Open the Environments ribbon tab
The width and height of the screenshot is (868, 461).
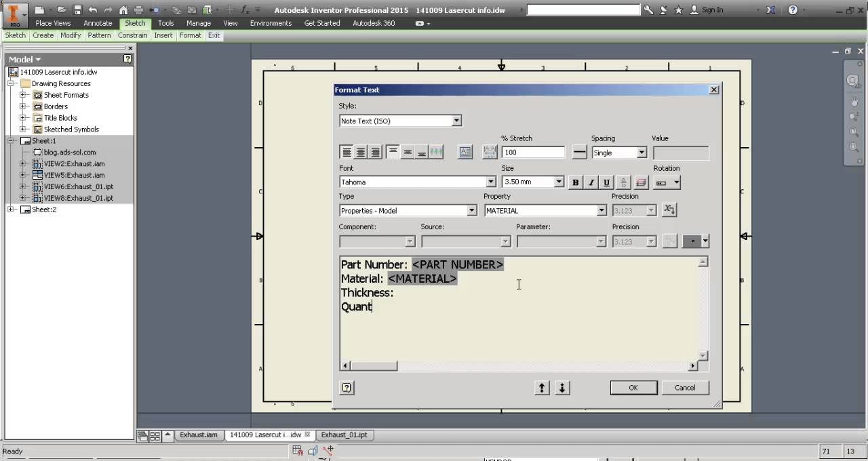tap(271, 23)
